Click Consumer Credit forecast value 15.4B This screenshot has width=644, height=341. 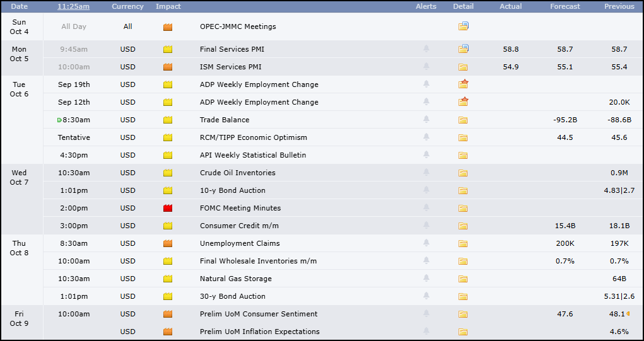click(565, 226)
